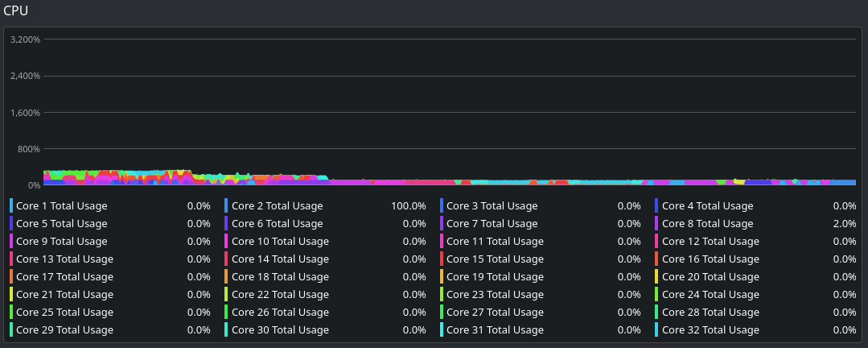The width and height of the screenshot is (868, 348).
Task: Select the Core 1 Total Usage label
Action: coord(61,205)
